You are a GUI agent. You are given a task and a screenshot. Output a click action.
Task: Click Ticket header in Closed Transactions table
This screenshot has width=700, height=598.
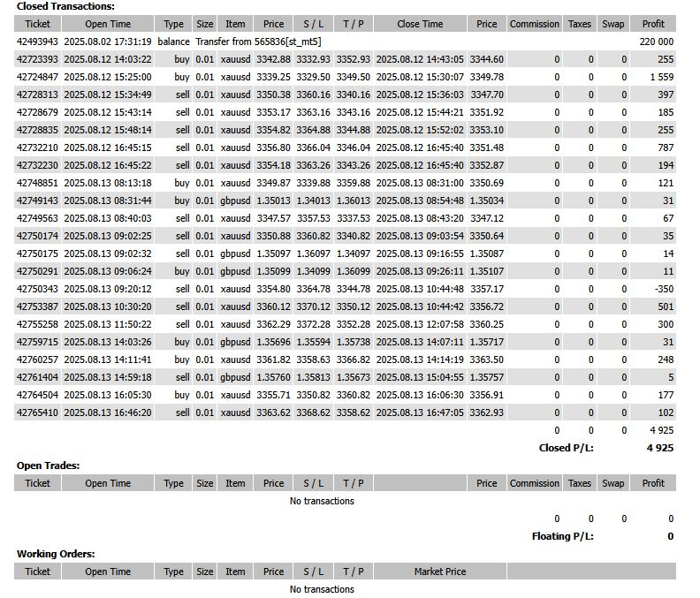click(37, 24)
